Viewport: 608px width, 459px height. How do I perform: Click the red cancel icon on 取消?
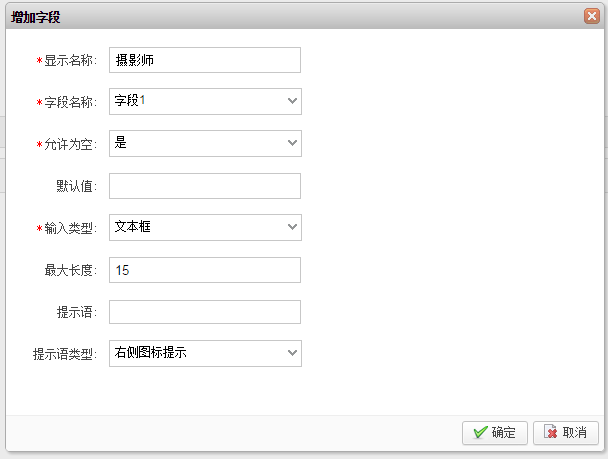click(551, 433)
